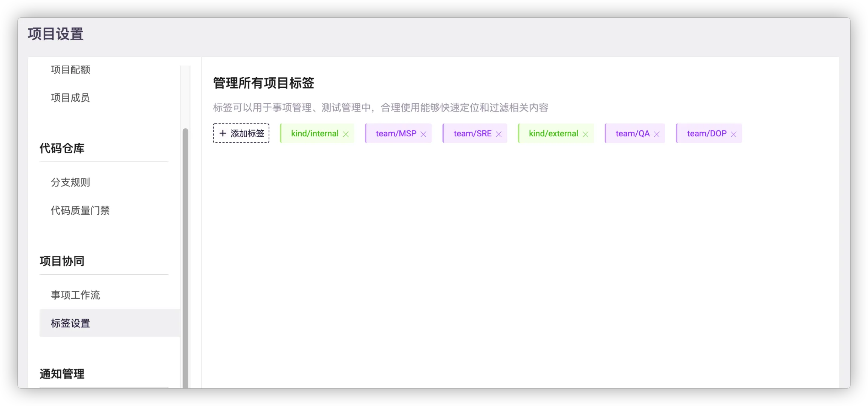868x406 pixels.
Task: Open 项目配额 in the sidebar
Action: (70, 70)
